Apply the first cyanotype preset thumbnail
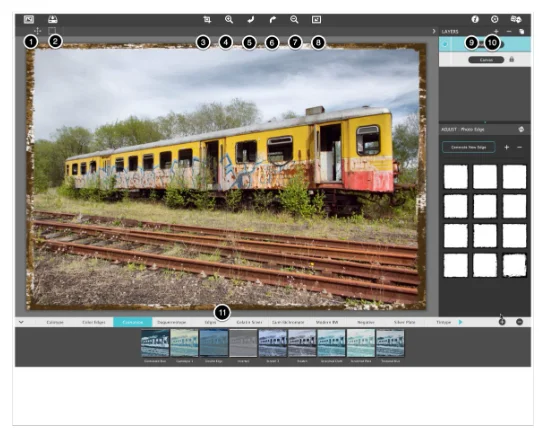This screenshot has width=539, height=431. pyautogui.click(x=155, y=343)
